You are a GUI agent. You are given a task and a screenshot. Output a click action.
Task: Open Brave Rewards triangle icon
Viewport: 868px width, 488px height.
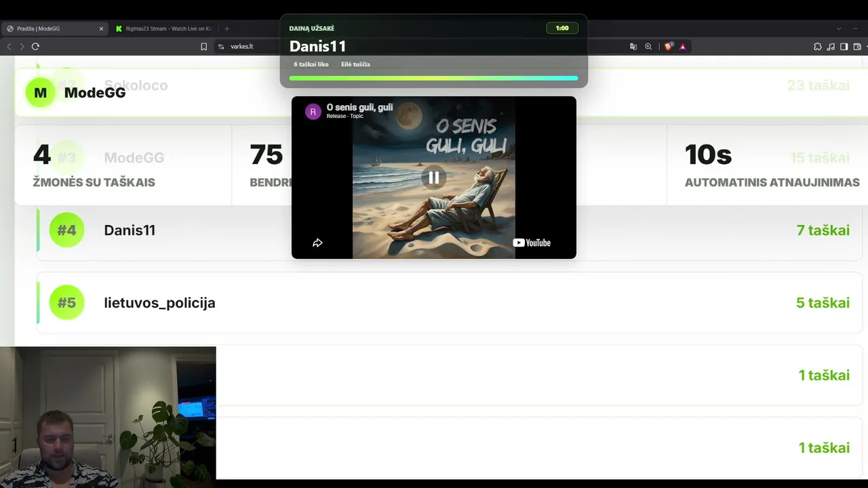coord(683,47)
